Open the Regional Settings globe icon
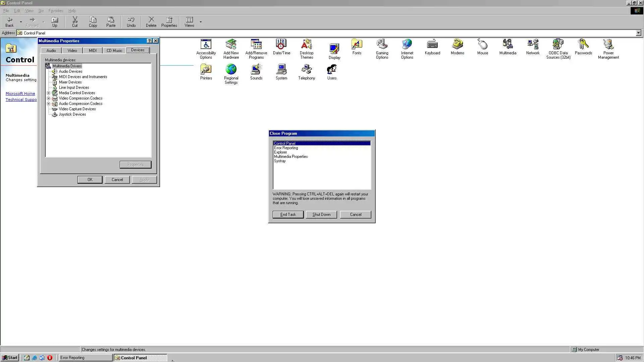The image size is (644, 362). tap(231, 70)
